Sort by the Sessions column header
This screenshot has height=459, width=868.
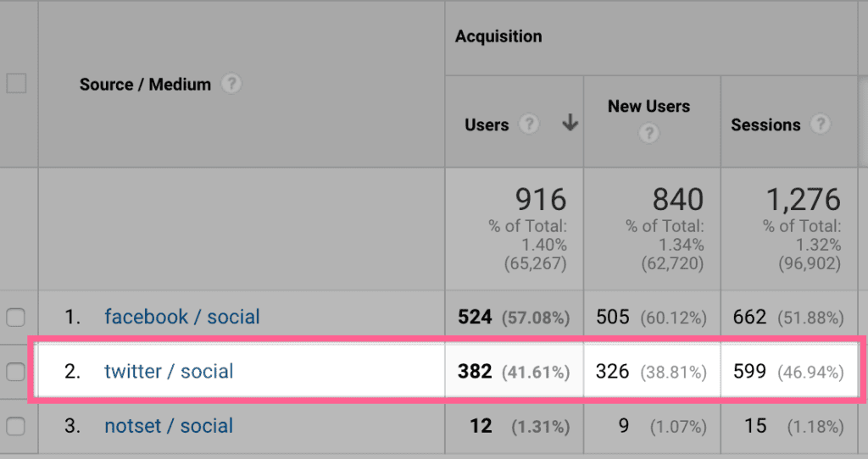pos(765,125)
